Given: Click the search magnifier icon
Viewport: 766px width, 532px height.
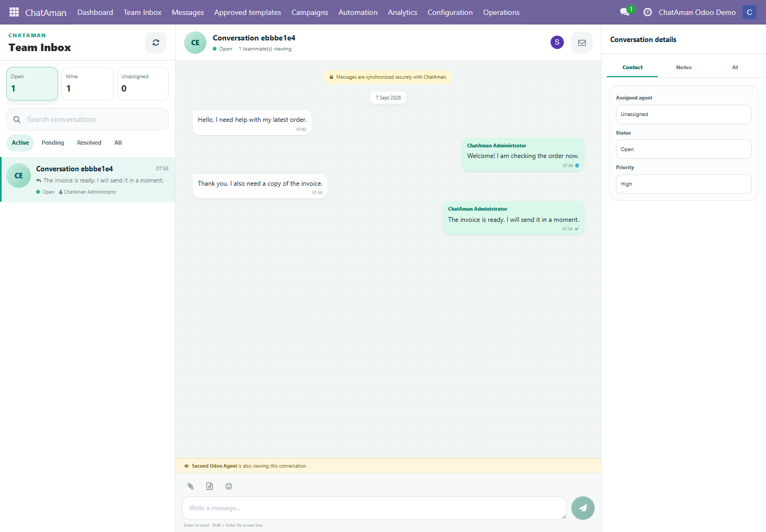Looking at the screenshot, I should click(x=17, y=119).
